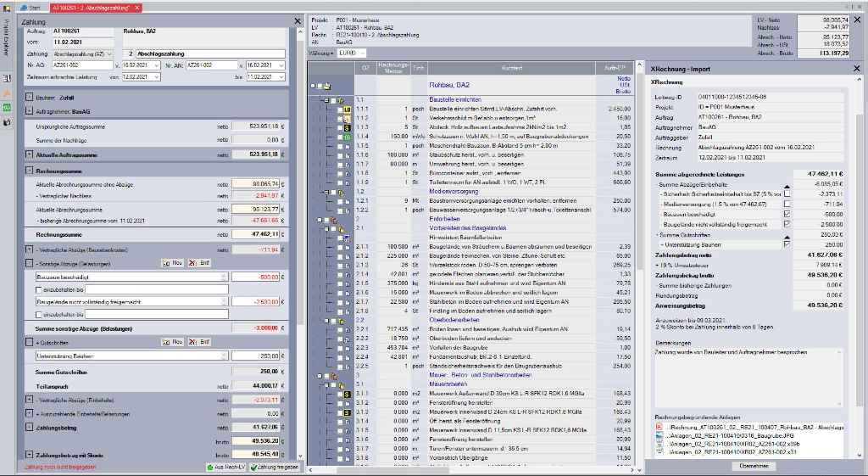The image size is (868, 476).
Task: Expand the Bauherr: Zufall section
Action: coord(29,98)
